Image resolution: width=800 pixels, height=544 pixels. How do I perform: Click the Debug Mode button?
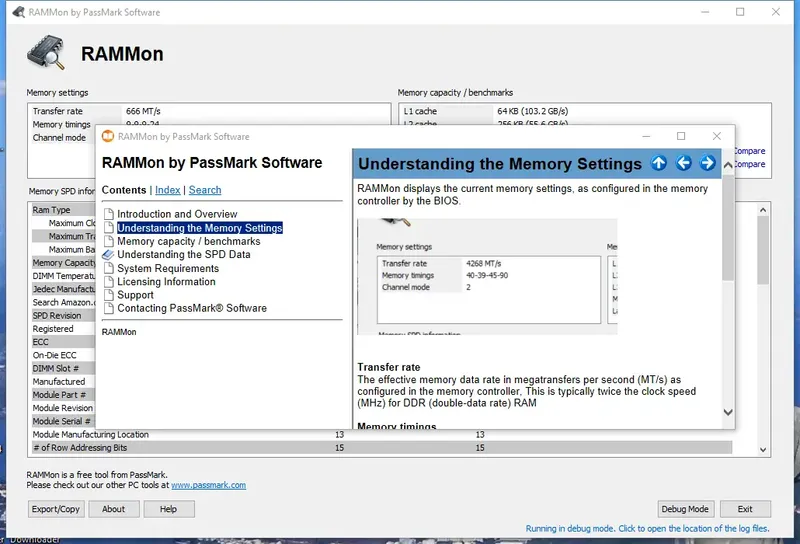tap(685, 509)
